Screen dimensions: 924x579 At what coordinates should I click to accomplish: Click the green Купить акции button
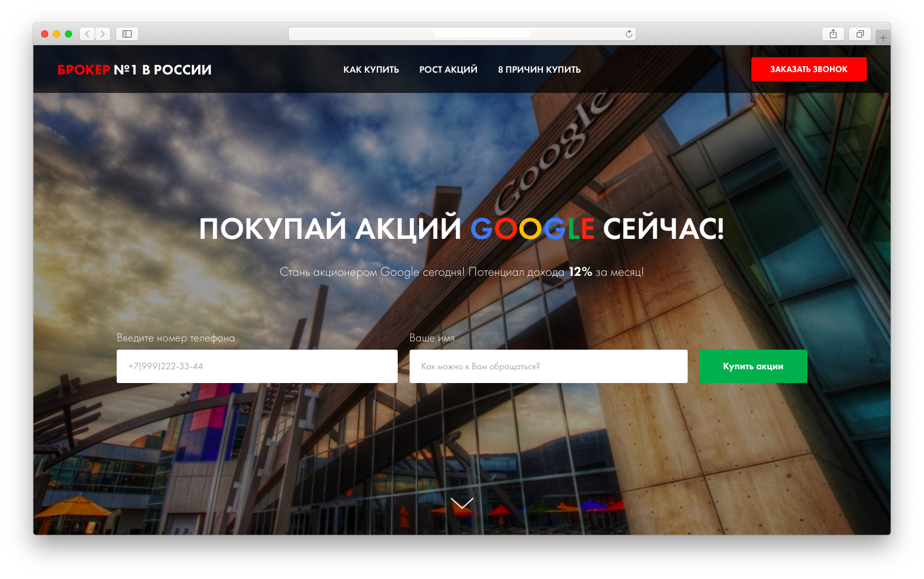(753, 366)
